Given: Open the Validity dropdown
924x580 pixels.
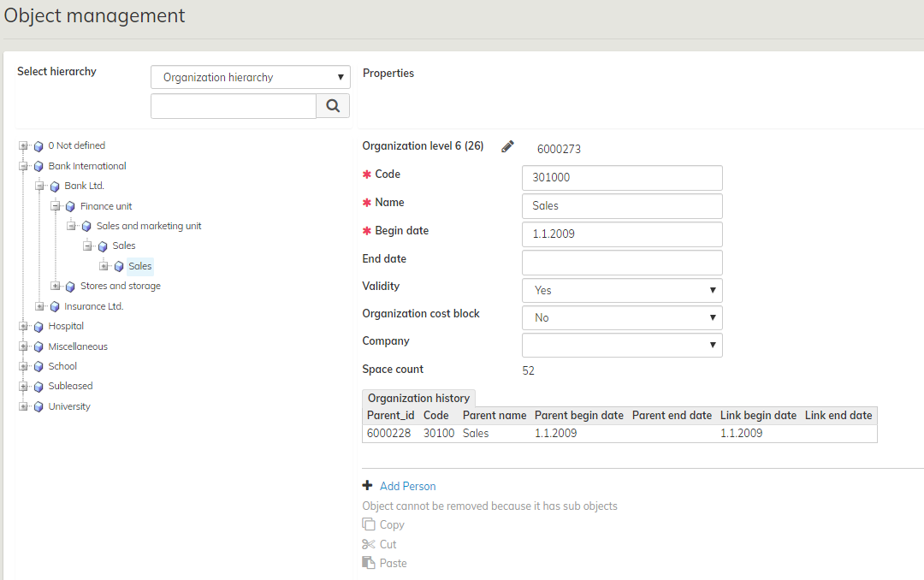Looking at the screenshot, I should 622,290.
